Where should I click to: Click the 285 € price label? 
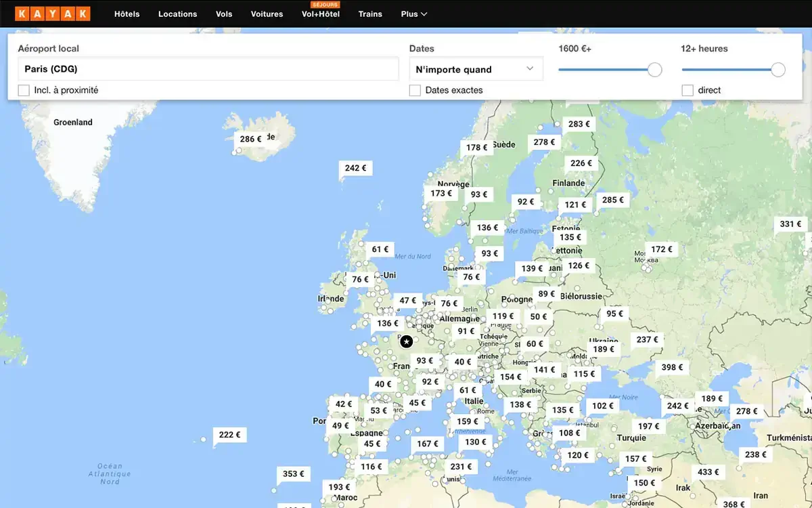click(x=613, y=200)
